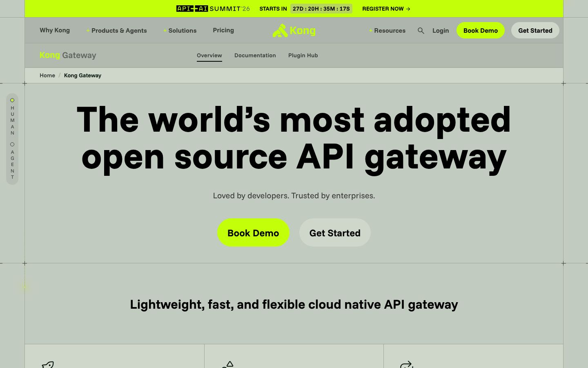
Task: Click the STARTS IN banner text
Action: point(273,9)
